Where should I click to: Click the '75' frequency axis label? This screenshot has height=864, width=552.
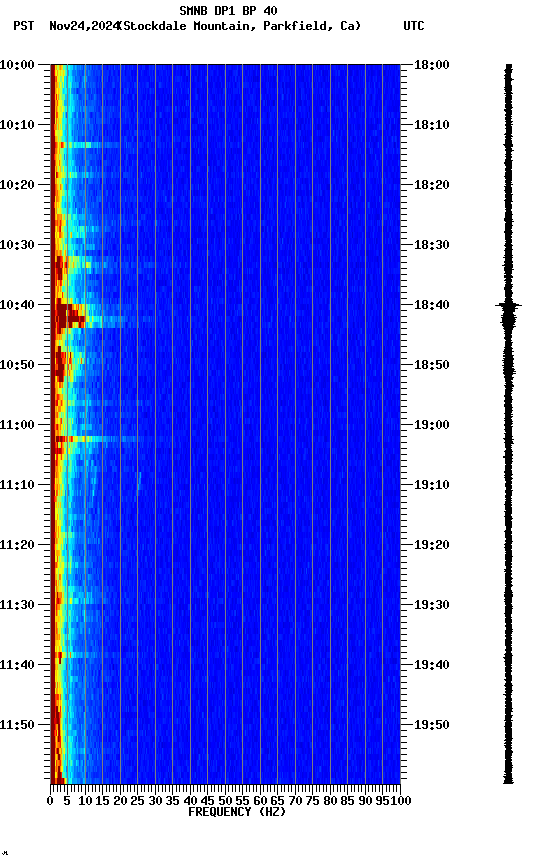312,802
